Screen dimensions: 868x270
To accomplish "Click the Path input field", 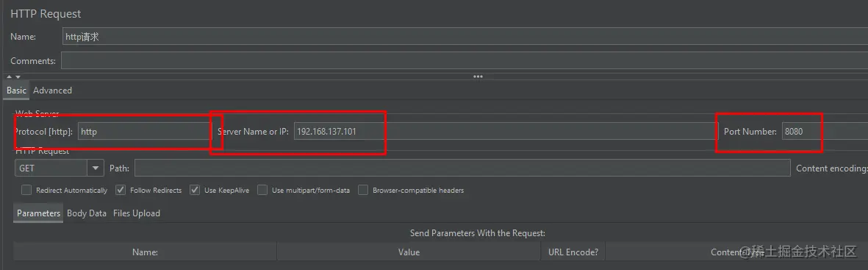I will tap(462, 168).
